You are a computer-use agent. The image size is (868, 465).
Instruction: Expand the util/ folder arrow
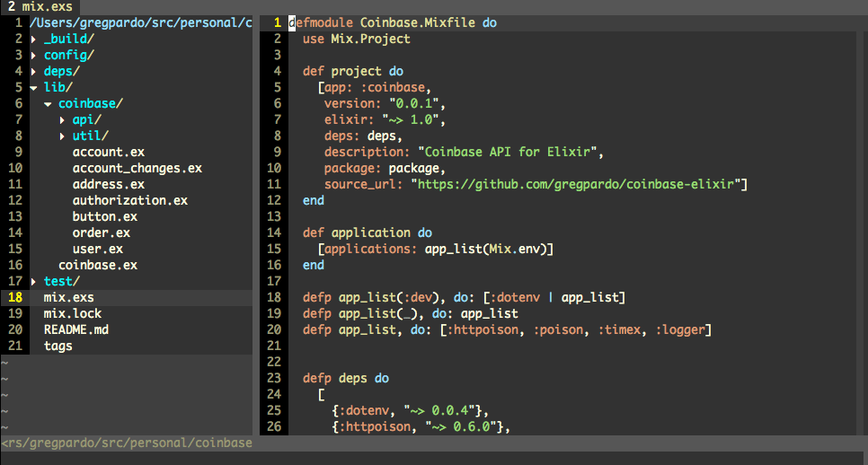point(63,136)
